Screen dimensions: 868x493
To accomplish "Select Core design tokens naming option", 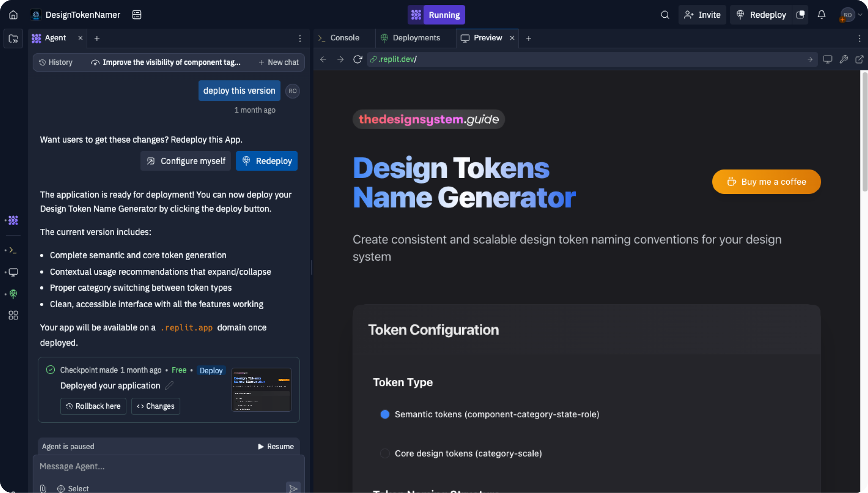I will coord(385,453).
